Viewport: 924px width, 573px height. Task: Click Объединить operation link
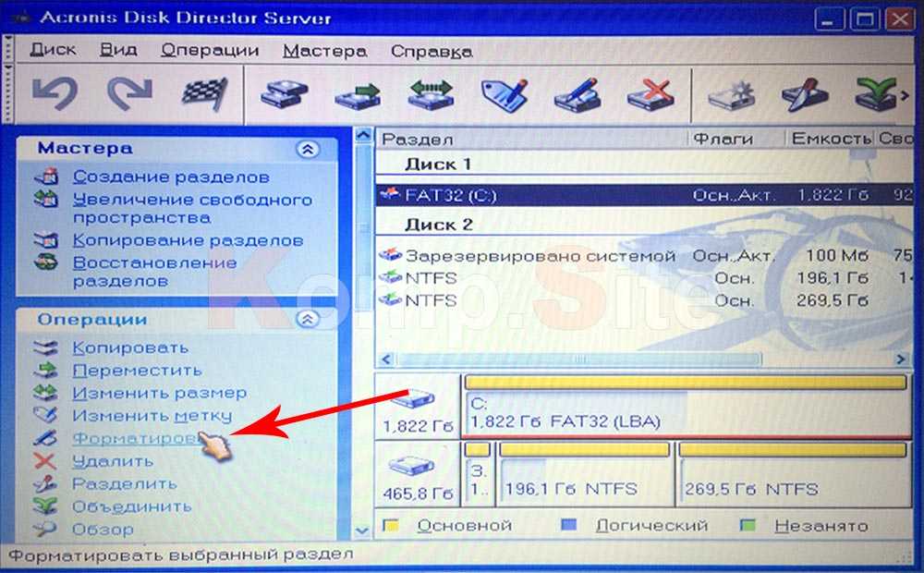[x=132, y=506]
